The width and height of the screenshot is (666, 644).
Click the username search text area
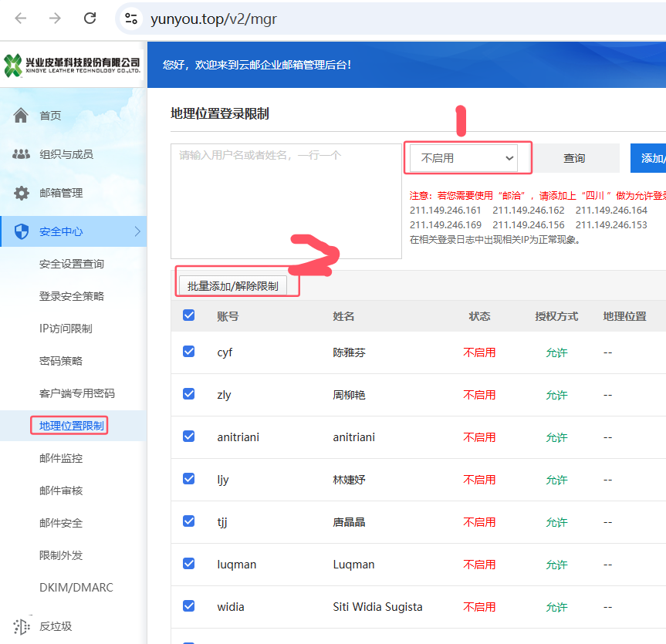point(286,201)
